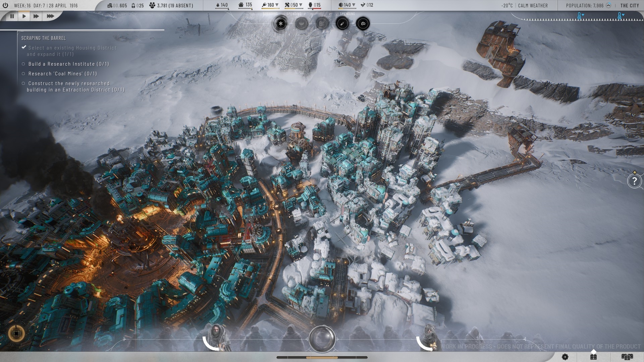
Task: Pause the game time
Action: [x=12, y=16]
